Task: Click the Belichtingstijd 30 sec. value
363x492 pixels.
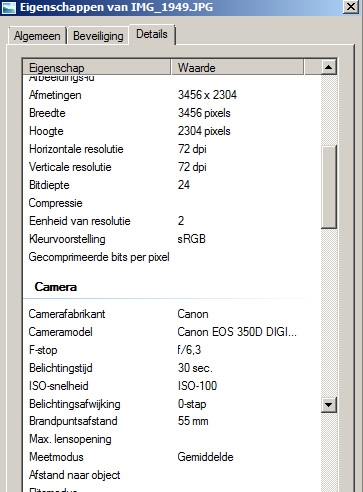Action: [195, 368]
